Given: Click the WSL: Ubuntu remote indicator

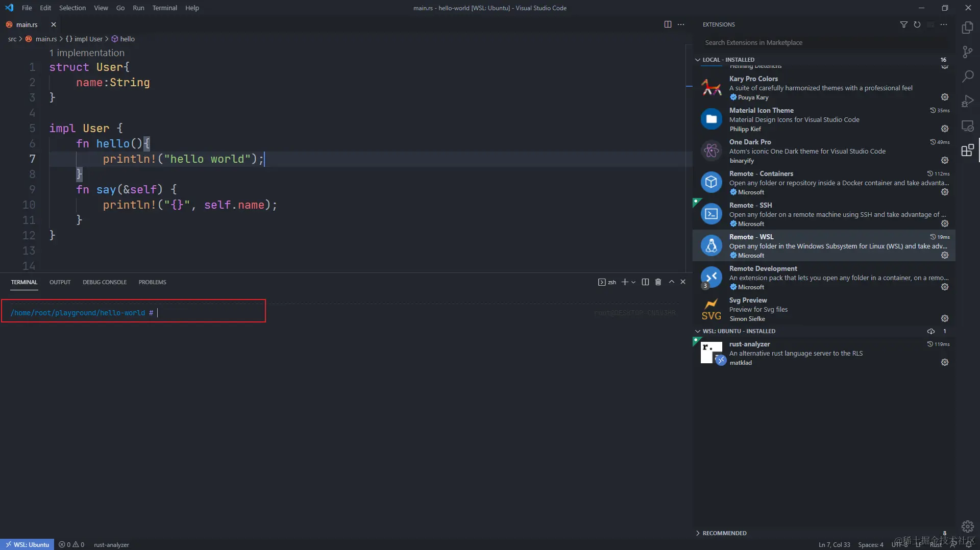Looking at the screenshot, I should 27,544.
